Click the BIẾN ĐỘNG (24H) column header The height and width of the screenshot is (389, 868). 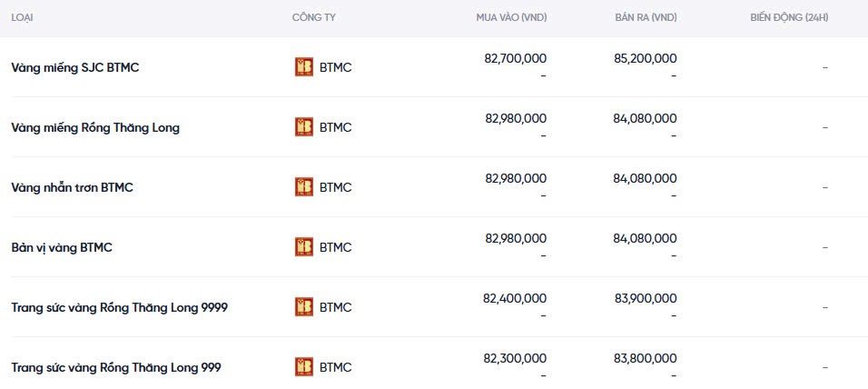click(x=789, y=18)
